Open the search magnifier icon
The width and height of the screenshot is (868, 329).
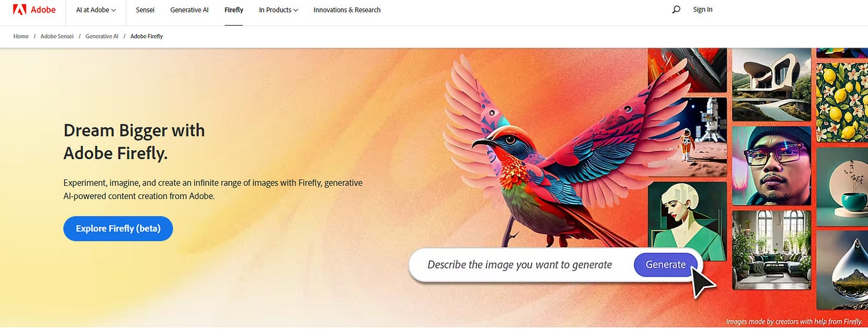pyautogui.click(x=676, y=10)
